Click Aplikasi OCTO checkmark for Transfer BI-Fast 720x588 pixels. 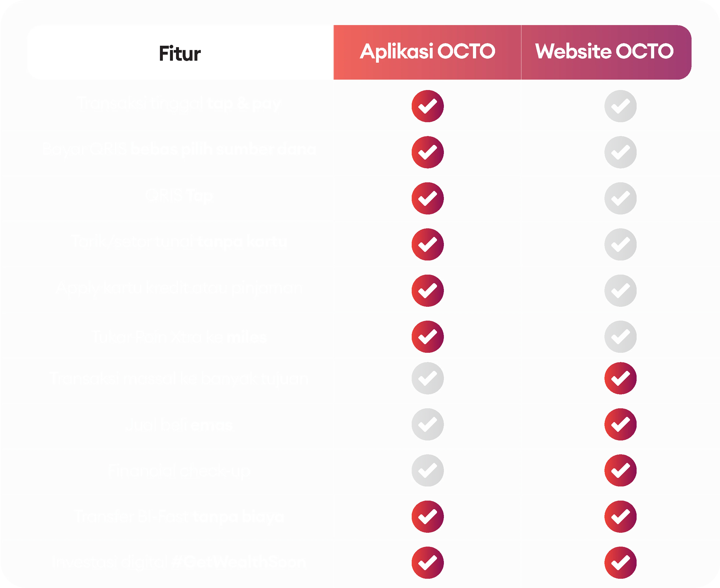click(427, 516)
